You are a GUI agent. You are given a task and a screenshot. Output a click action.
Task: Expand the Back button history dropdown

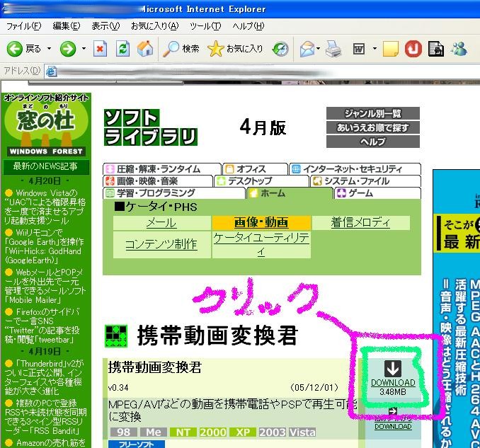pyautogui.click(x=49, y=49)
